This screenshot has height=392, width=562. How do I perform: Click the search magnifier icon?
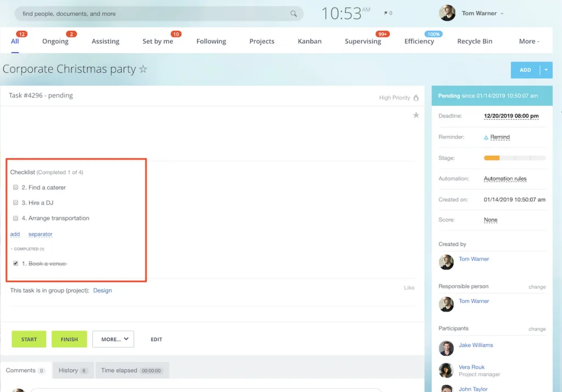[294, 14]
